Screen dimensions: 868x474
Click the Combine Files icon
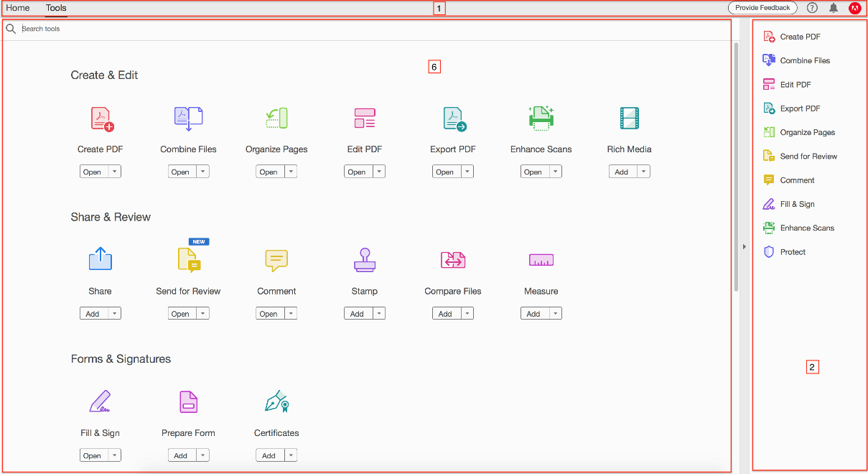[188, 118]
